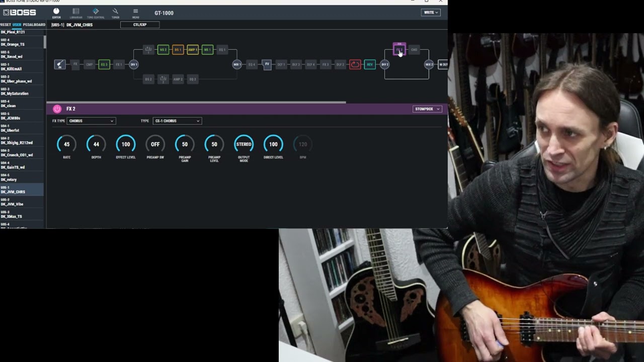
Task: Select the EQ 1 block
Action: point(222,50)
